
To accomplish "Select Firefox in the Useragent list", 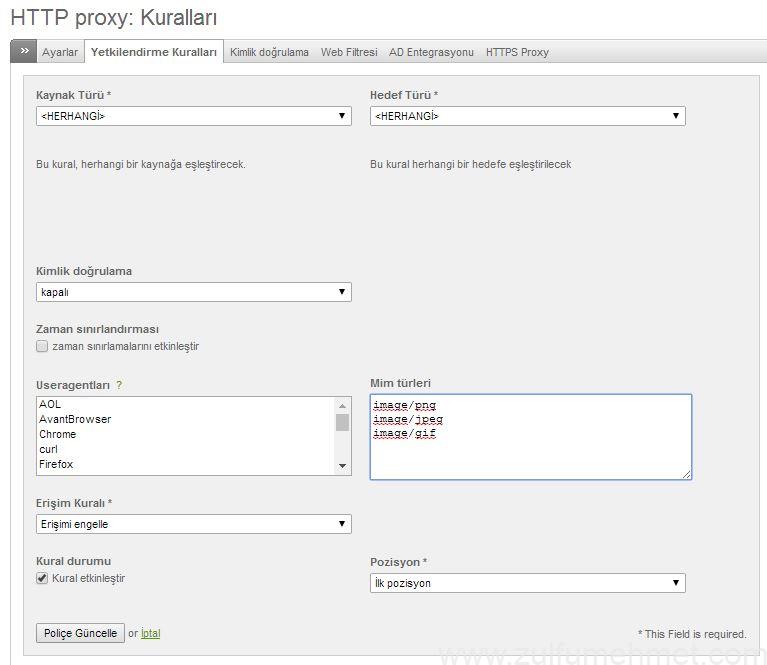I will coord(186,464).
